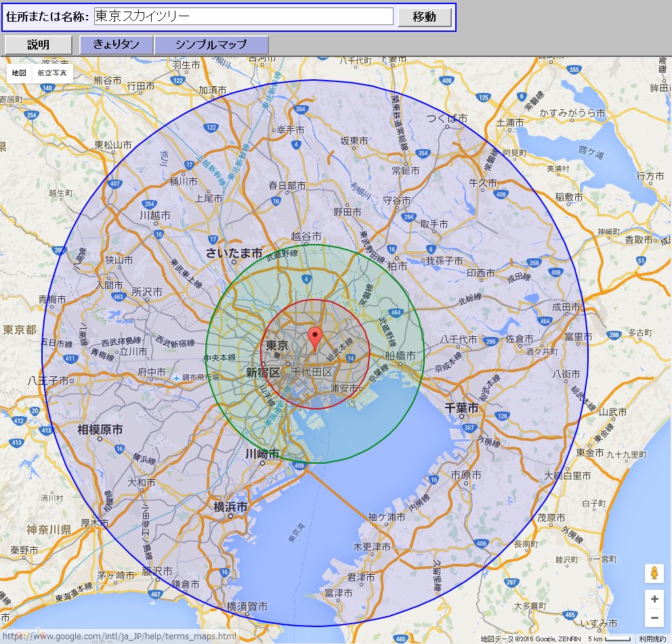Zoom out with the minus button
Screen dimensions: 672x644
[654, 618]
